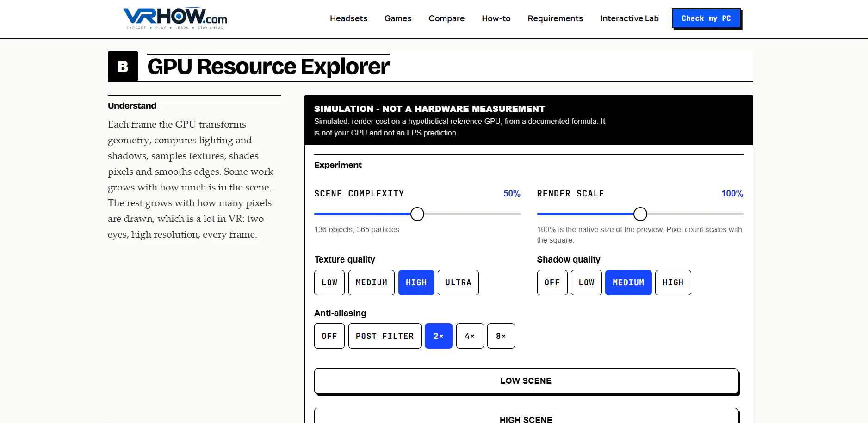Navigate to How-to
Screen dimensions: 868x423
496,18
